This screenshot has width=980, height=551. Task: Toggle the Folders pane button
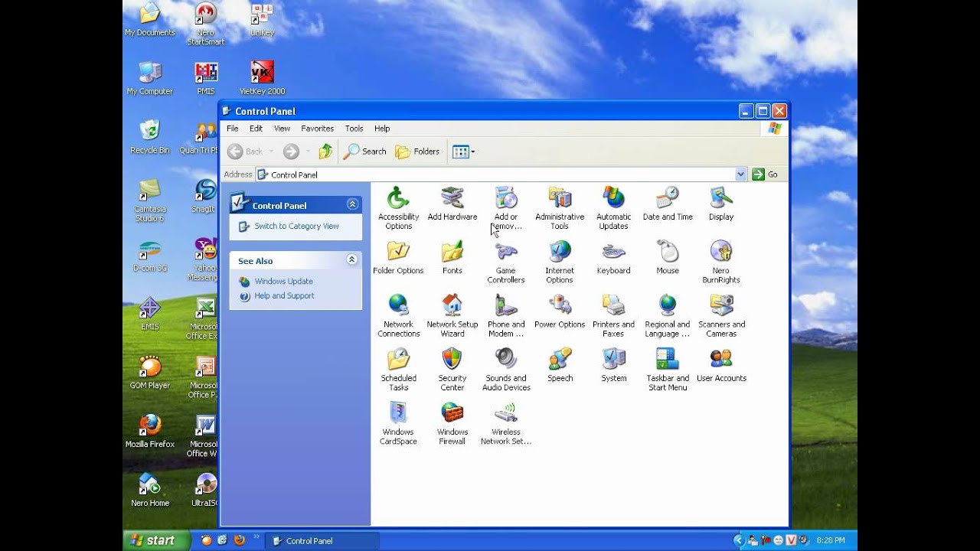(x=417, y=152)
